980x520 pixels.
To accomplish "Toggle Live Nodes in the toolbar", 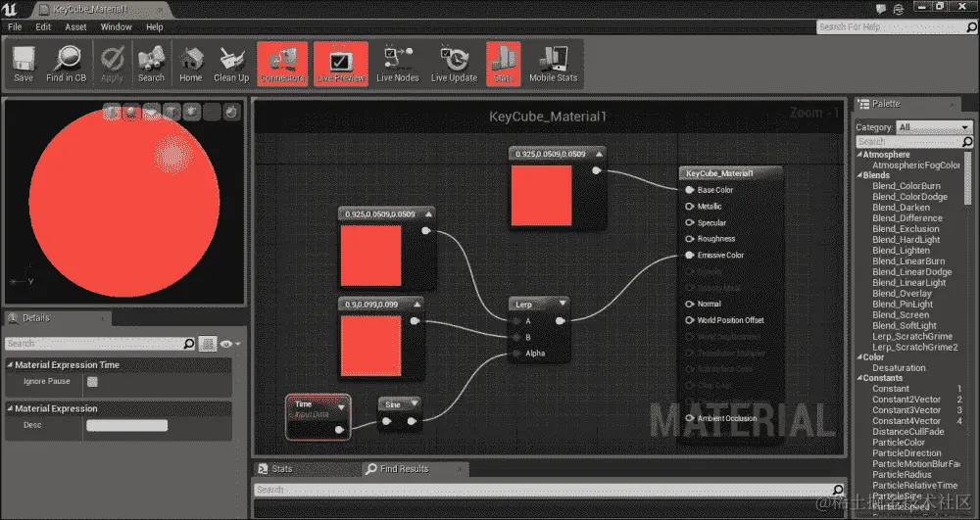I will [398, 64].
